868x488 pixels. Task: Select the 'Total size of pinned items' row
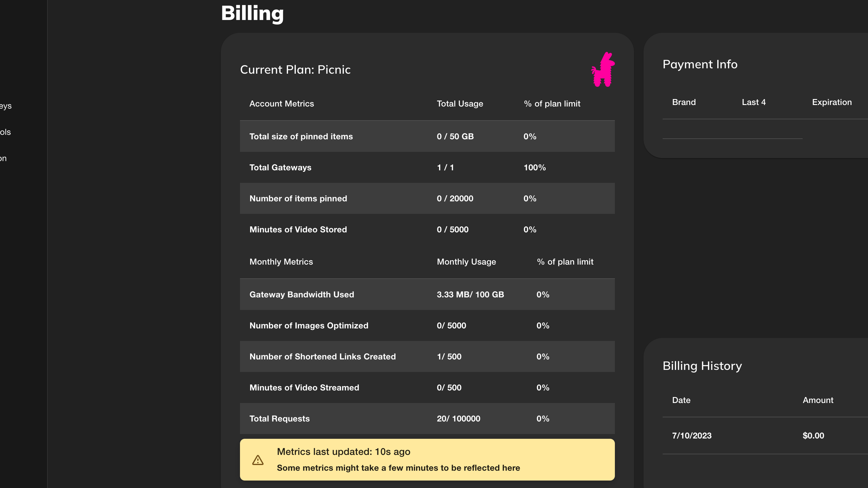click(301, 136)
